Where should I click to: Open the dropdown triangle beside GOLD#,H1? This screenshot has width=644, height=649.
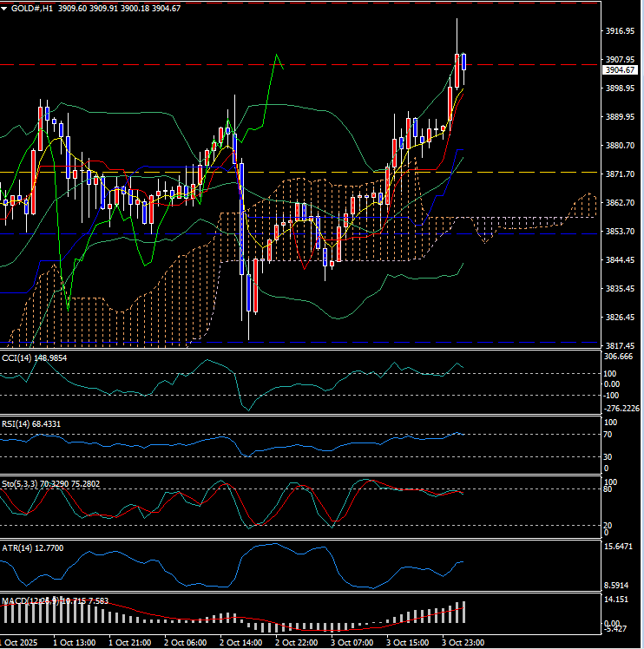coord(5,8)
